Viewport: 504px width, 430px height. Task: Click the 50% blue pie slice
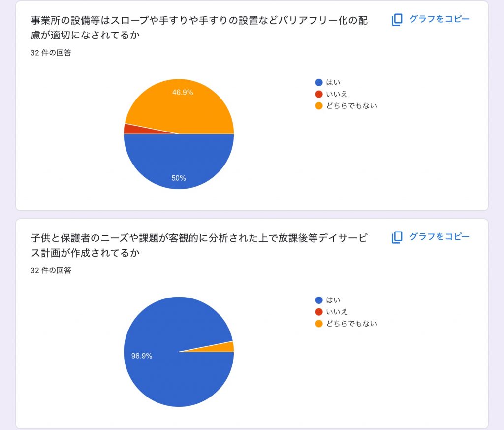point(179,161)
